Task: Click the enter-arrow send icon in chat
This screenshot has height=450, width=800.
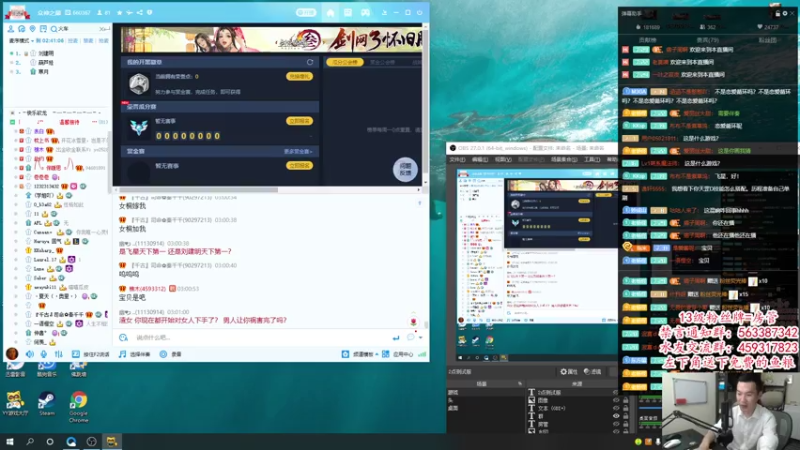Action: tap(395, 338)
